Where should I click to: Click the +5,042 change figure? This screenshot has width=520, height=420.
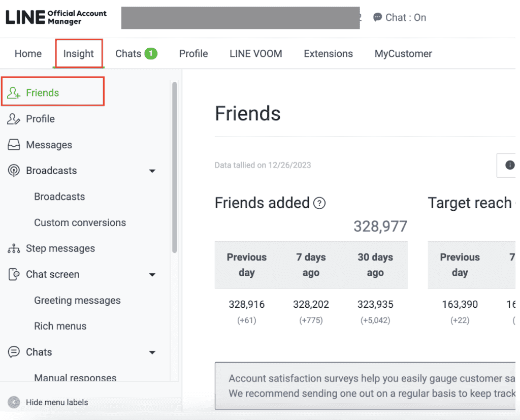tap(375, 320)
